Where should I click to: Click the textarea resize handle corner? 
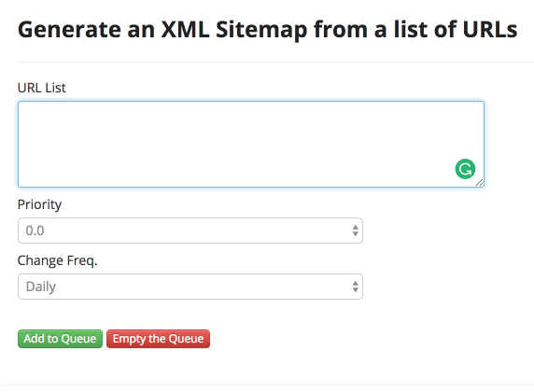(x=480, y=183)
